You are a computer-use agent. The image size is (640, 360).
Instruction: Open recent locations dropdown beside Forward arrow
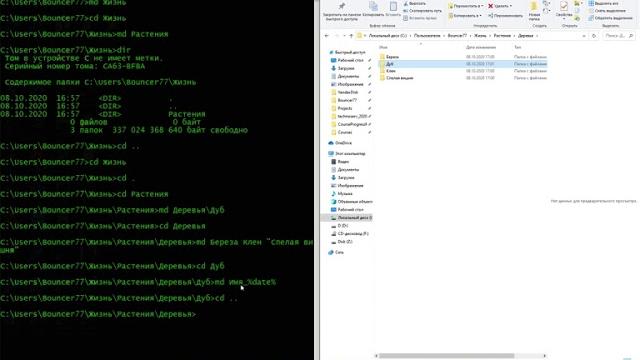(344, 36)
